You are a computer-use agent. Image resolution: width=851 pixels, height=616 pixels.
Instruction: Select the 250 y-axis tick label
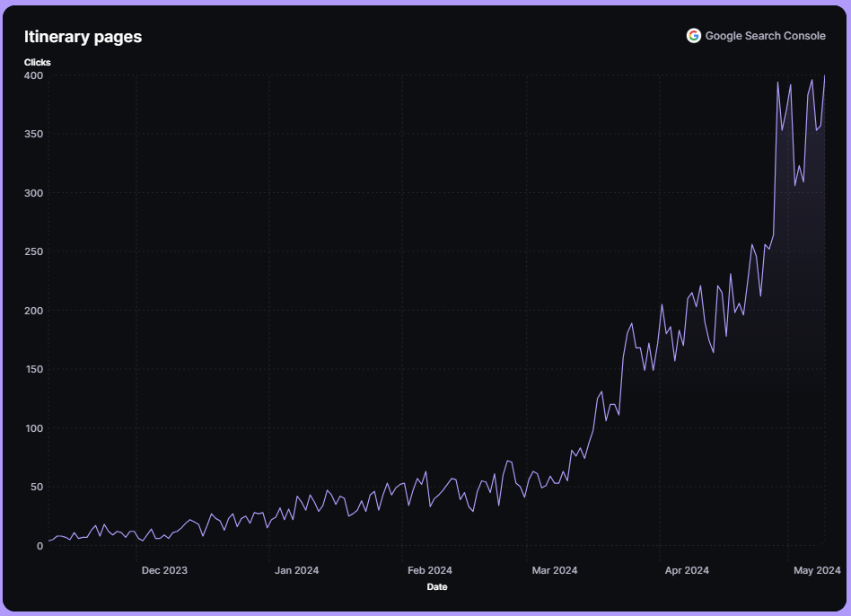tap(33, 251)
